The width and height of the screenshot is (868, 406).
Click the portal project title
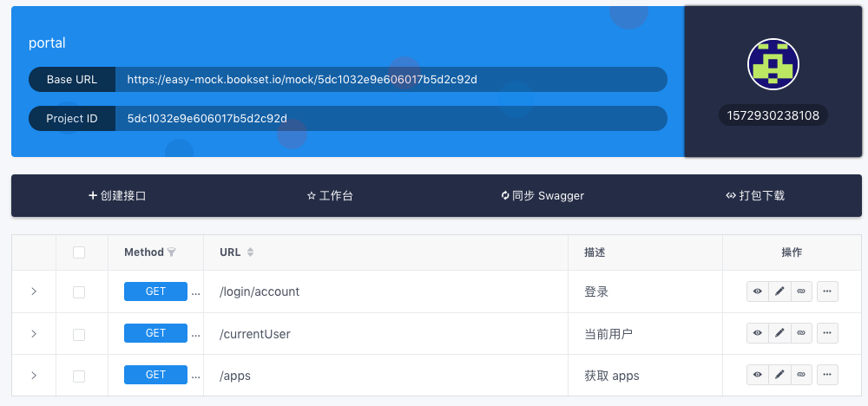pos(47,43)
